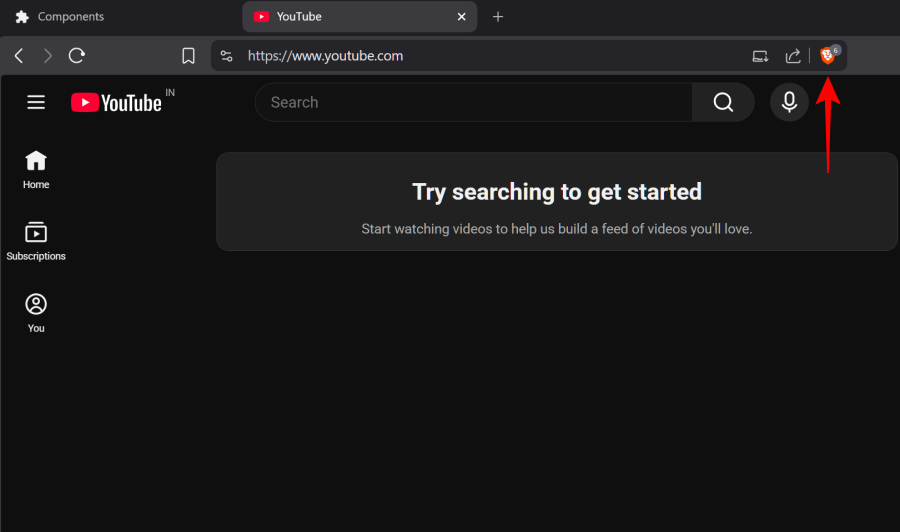Open Subscriptions in the sidebar
Screen dimensions: 900x532
pos(36,242)
